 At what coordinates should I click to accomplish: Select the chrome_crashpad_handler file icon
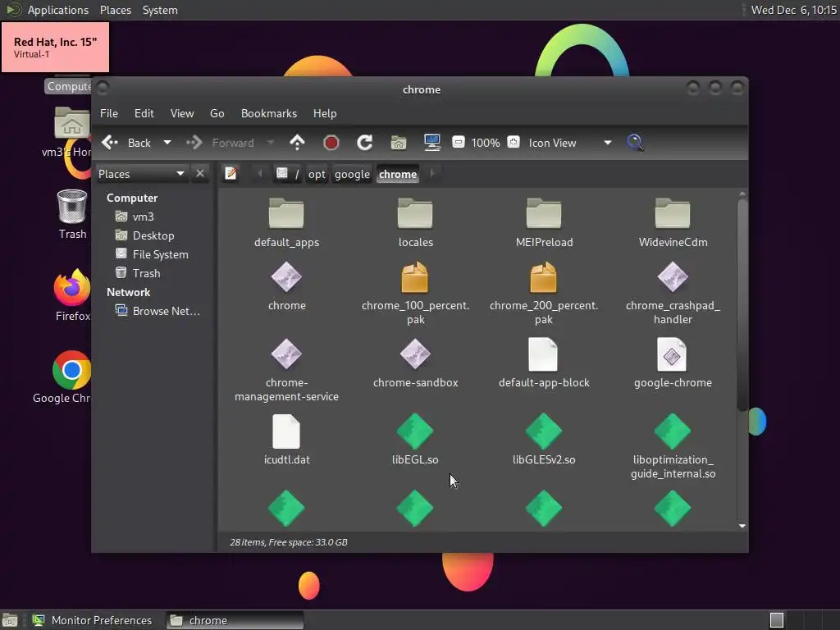[x=673, y=277]
